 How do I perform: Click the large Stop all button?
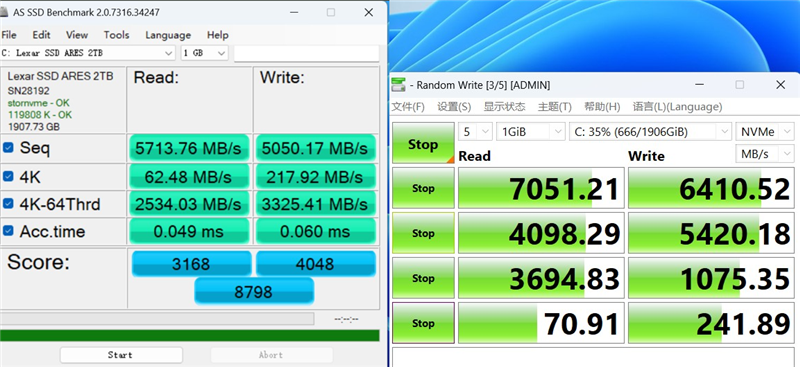(423, 143)
